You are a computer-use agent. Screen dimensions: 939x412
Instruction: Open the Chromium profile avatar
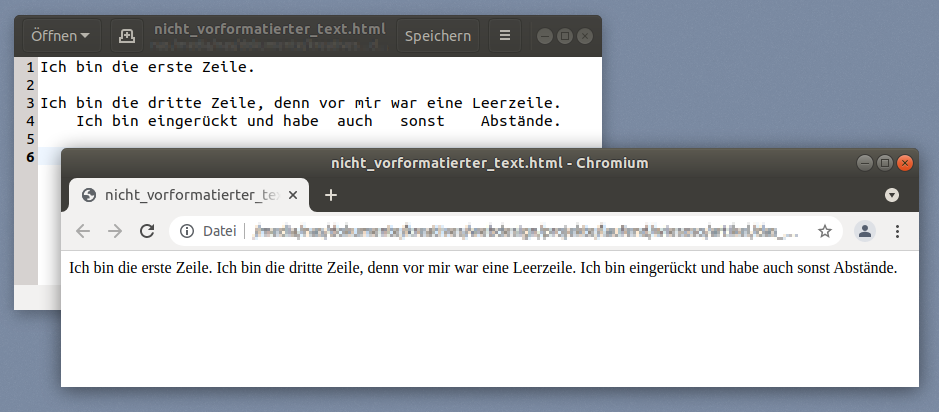pos(865,231)
